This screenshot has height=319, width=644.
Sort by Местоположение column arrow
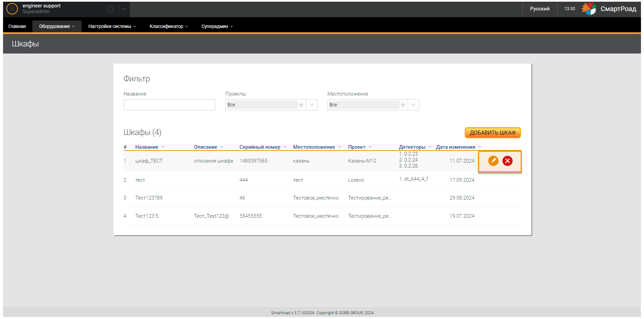tap(340, 147)
